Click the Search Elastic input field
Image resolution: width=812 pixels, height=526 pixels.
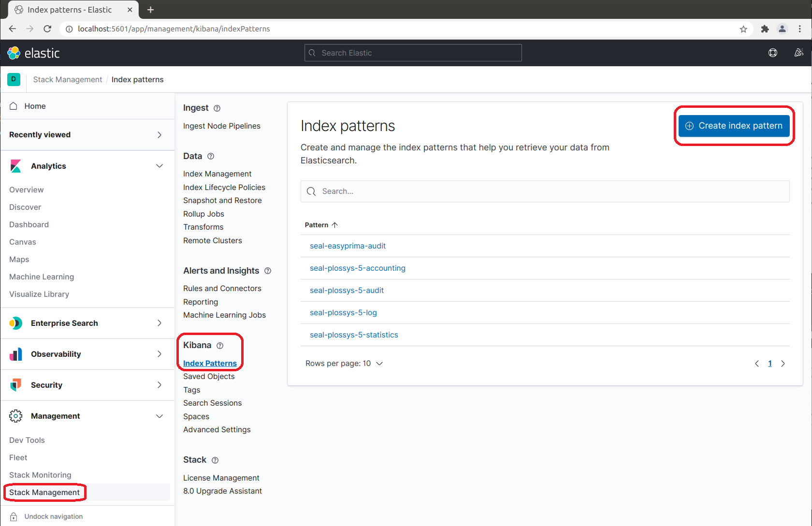click(413, 53)
